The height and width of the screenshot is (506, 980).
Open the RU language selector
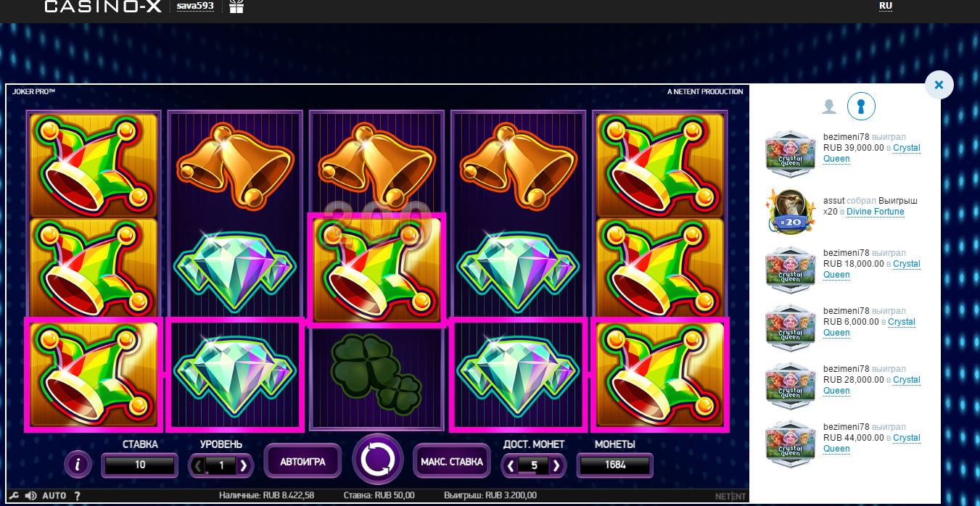click(886, 6)
